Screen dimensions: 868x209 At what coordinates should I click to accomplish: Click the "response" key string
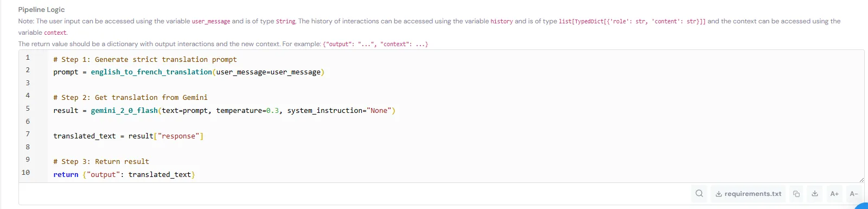(178, 136)
